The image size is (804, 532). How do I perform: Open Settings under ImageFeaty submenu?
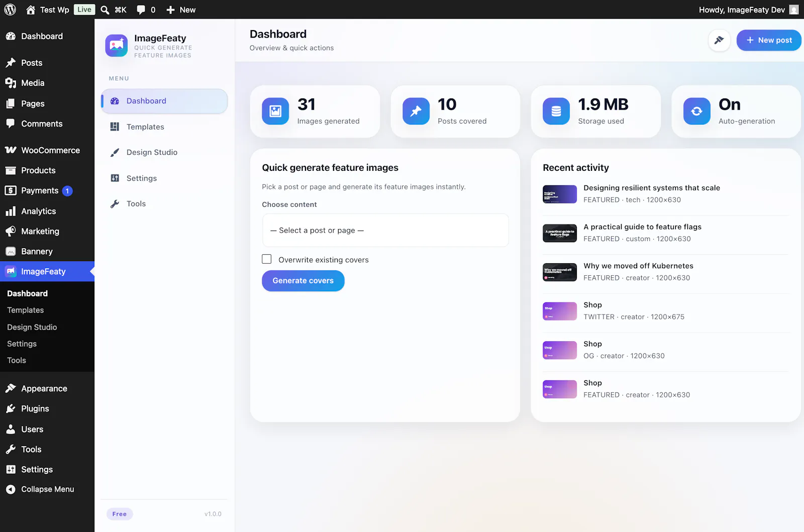click(22, 344)
